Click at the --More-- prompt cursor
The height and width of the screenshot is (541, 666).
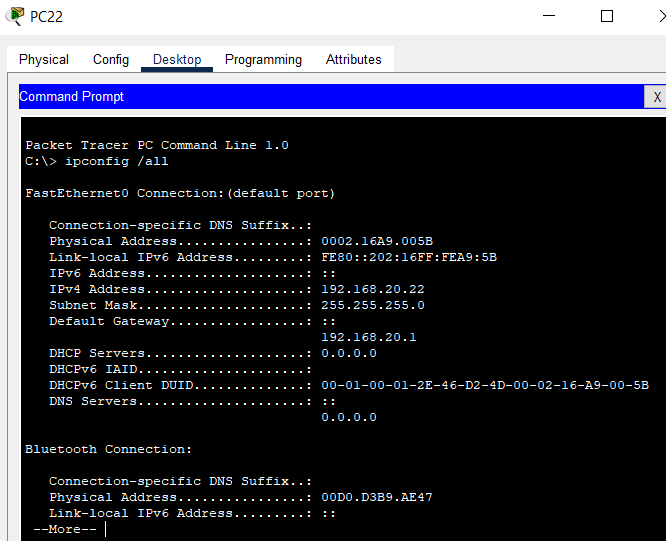(x=105, y=529)
